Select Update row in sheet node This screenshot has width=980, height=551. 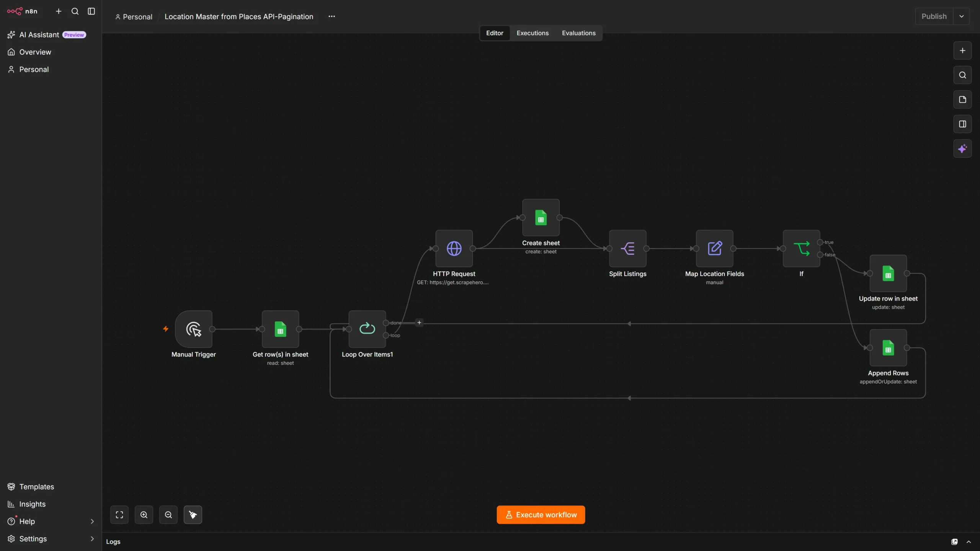pyautogui.click(x=888, y=273)
